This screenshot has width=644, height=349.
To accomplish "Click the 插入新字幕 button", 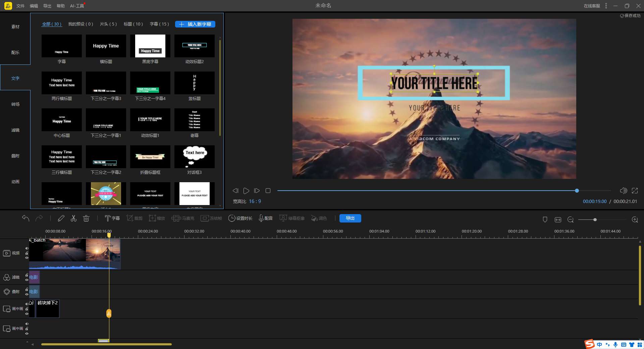I will click(195, 24).
